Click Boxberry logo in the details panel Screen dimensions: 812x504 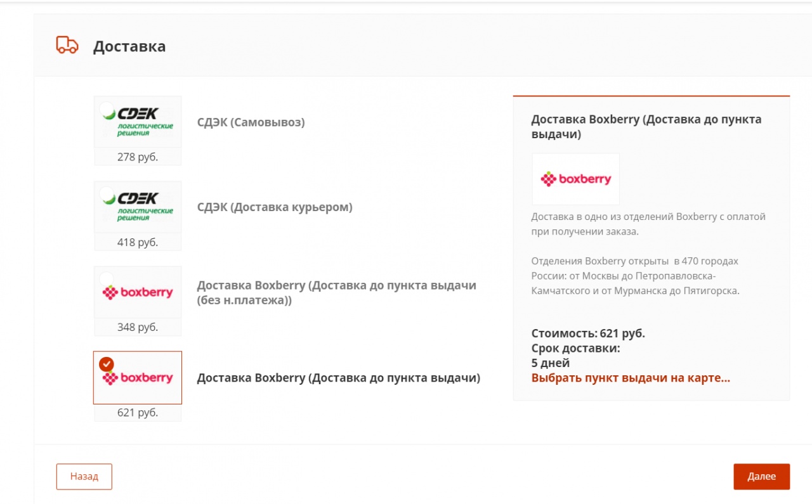575,179
